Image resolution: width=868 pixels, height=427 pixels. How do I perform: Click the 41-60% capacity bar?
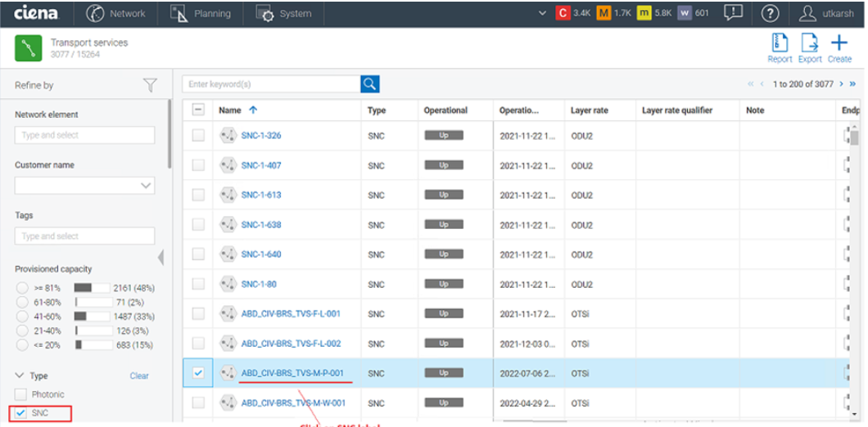click(x=92, y=317)
